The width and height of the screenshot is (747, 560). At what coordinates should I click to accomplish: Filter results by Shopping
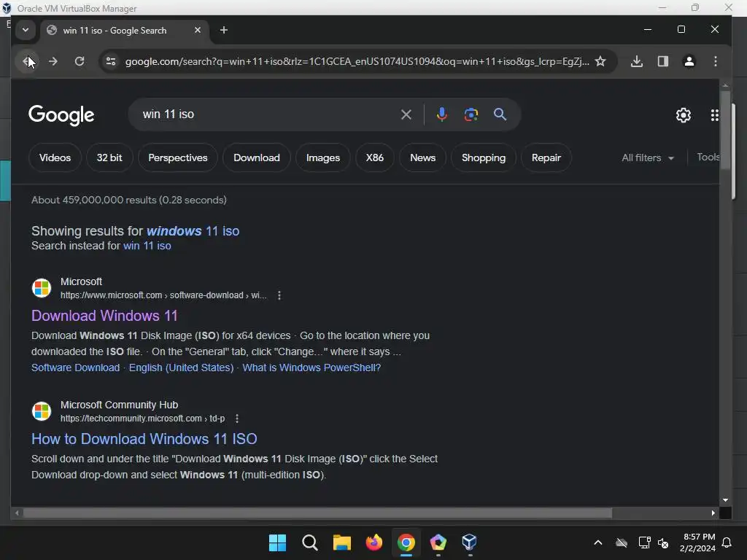point(483,157)
